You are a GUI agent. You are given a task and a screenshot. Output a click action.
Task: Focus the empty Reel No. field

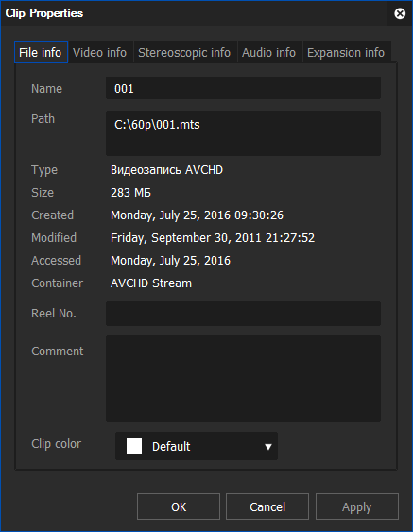tap(243, 314)
